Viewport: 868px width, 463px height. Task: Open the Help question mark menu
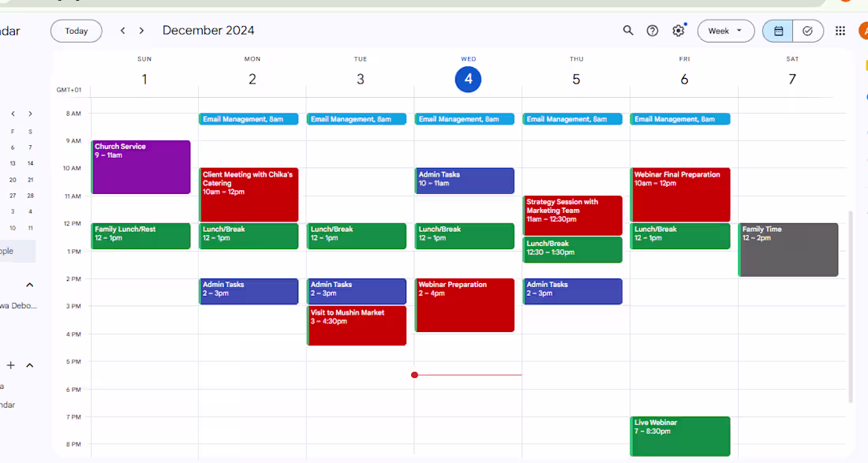(x=653, y=30)
